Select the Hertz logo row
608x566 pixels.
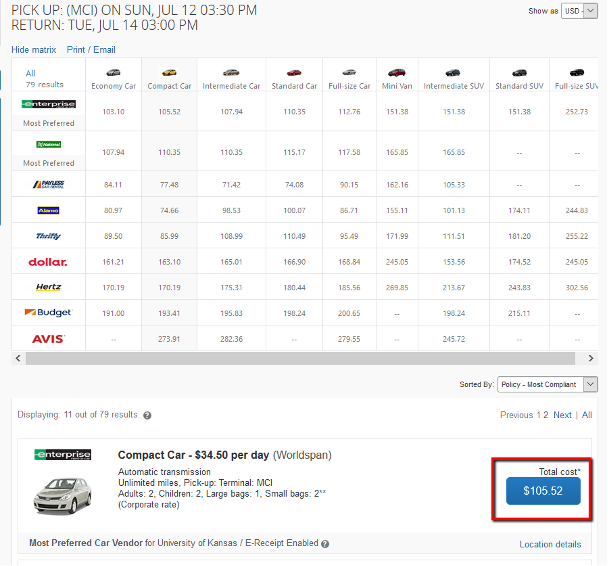(48, 287)
